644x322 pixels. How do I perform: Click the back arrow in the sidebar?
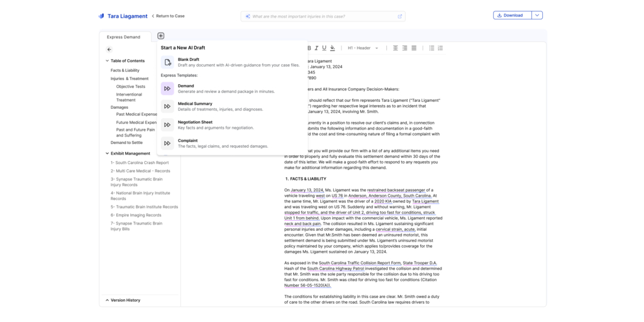click(109, 50)
